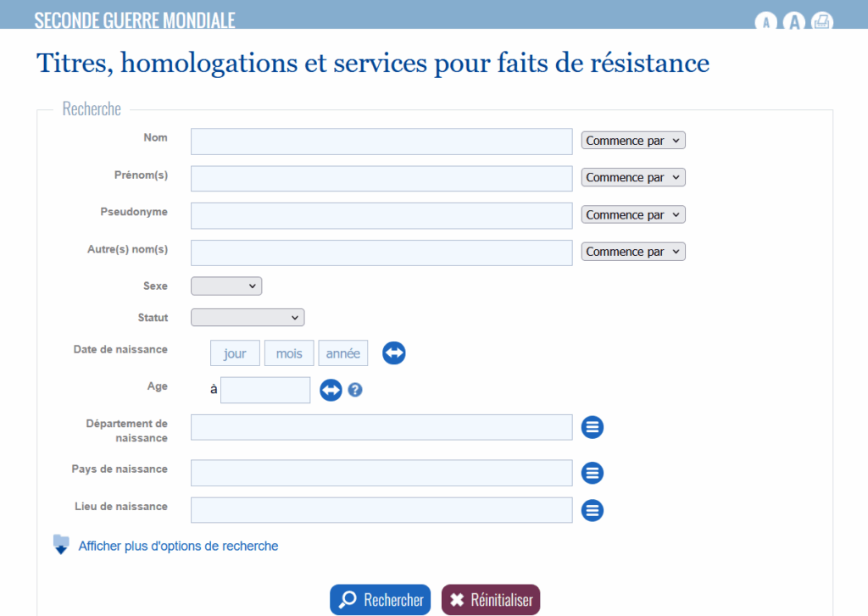Decrease text size with small A icon

765,22
